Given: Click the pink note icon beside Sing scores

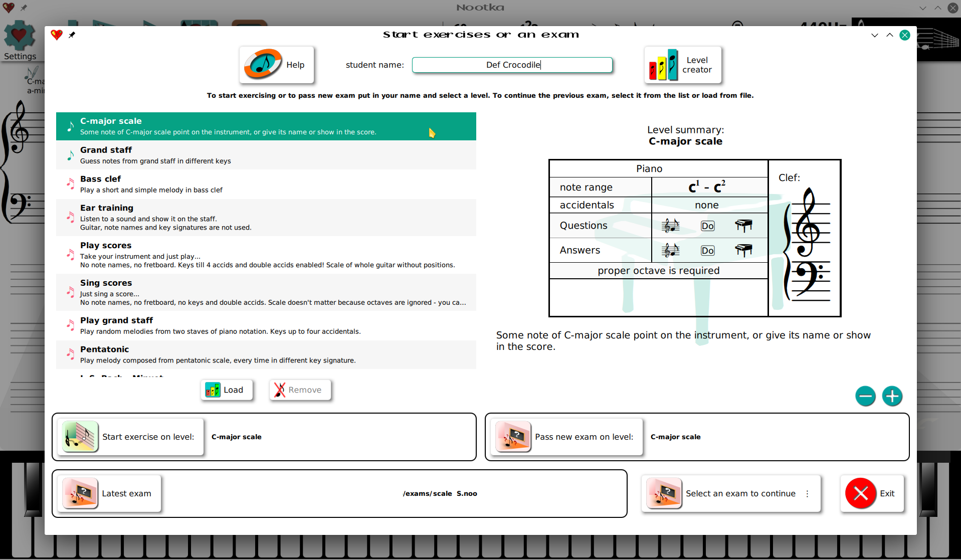Looking at the screenshot, I should tap(70, 292).
